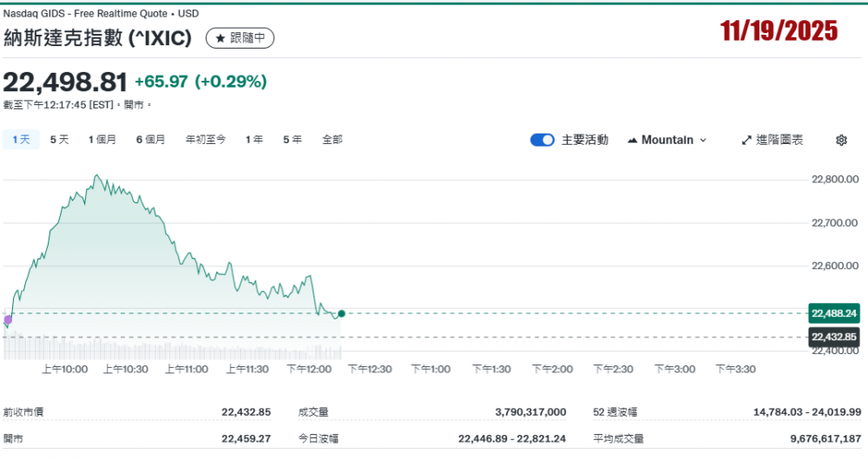Open the 進階圖表 advanced chart link
The height and width of the screenshot is (460, 868).
coord(779,140)
